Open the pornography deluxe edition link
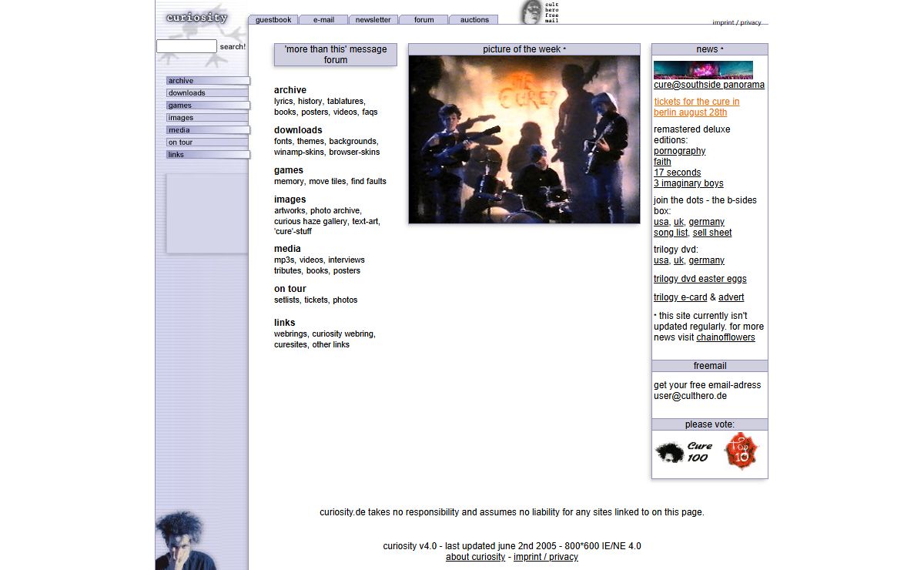 [x=679, y=151]
